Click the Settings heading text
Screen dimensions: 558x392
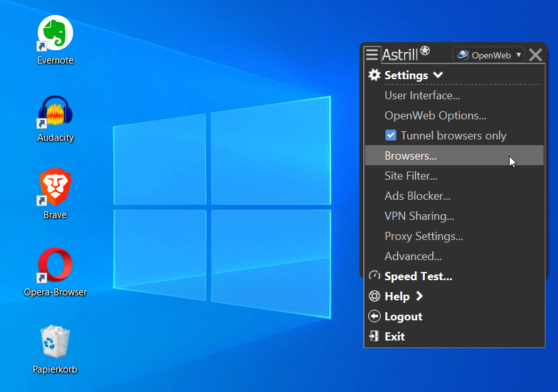(406, 75)
